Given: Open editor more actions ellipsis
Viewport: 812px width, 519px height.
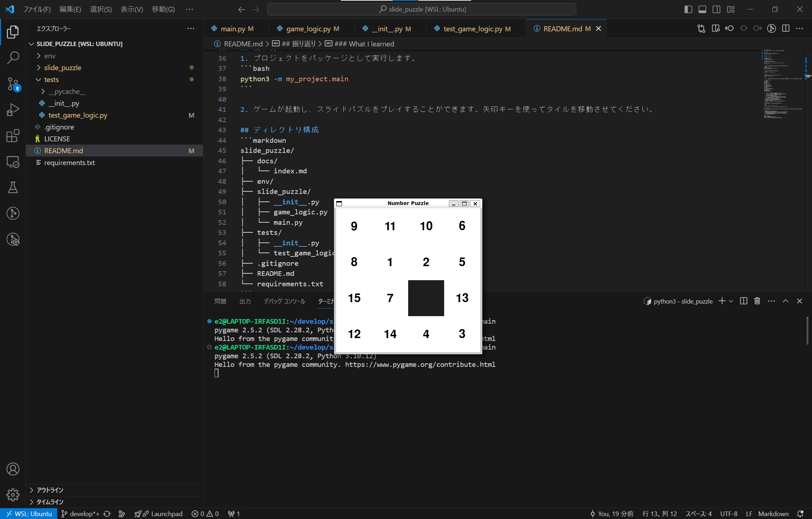Looking at the screenshot, I should tap(800, 28).
